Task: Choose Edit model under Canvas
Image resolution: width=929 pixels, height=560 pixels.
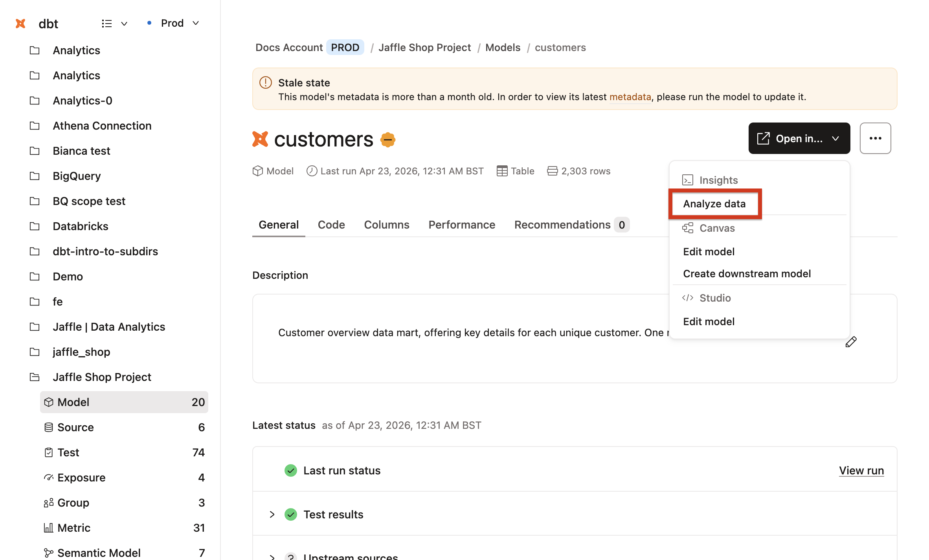Action: [709, 251]
